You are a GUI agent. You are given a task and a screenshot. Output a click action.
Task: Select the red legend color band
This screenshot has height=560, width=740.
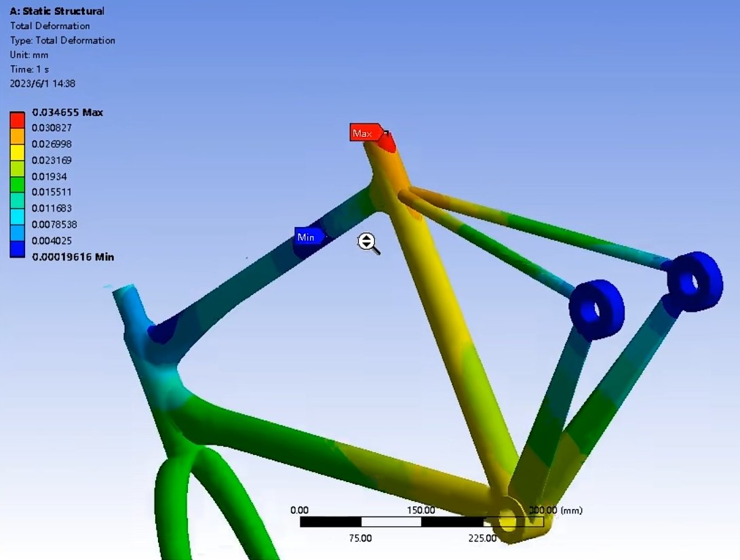pyautogui.click(x=19, y=120)
